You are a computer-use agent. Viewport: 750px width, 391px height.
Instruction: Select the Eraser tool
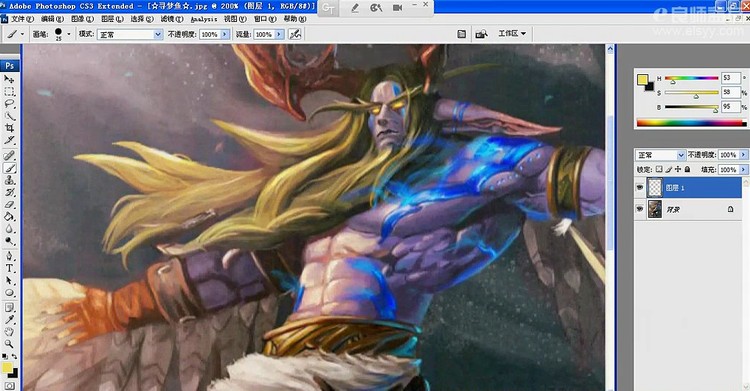9,205
